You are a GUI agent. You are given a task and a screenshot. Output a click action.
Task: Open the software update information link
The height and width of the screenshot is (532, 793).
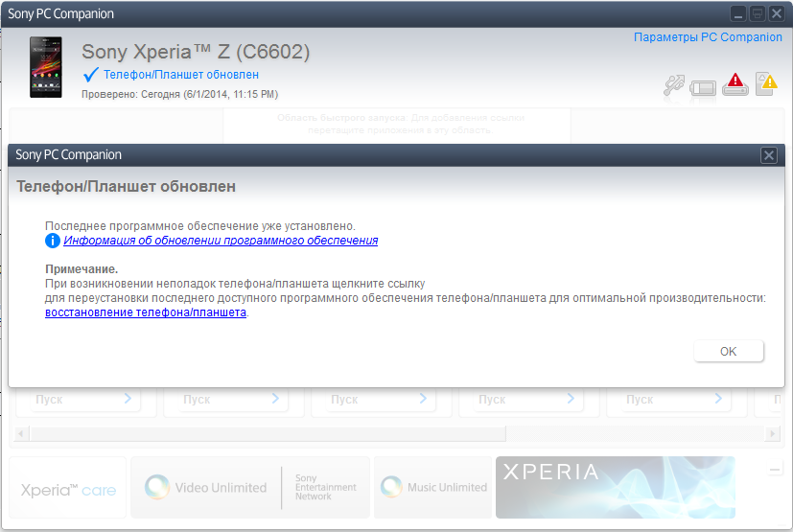coord(221,241)
